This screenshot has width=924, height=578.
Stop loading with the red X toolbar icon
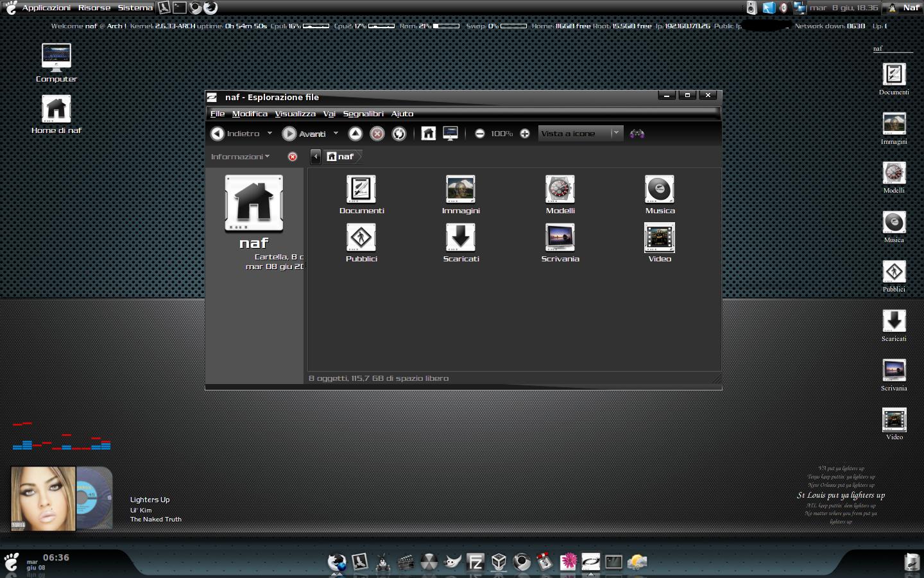[x=377, y=134]
